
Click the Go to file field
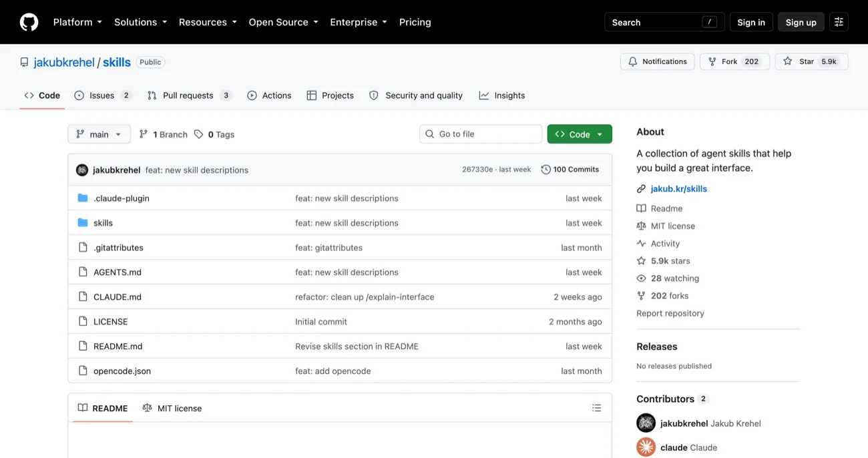click(x=481, y=134)
